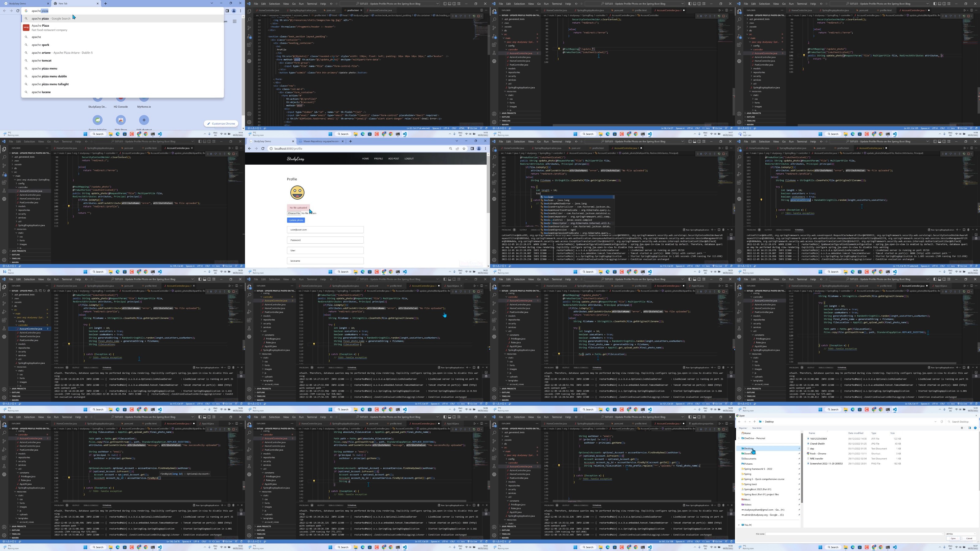Click the blue help icon in Open dialog
This screenshot has width=980, height=551.
click(x=975, y=428)
